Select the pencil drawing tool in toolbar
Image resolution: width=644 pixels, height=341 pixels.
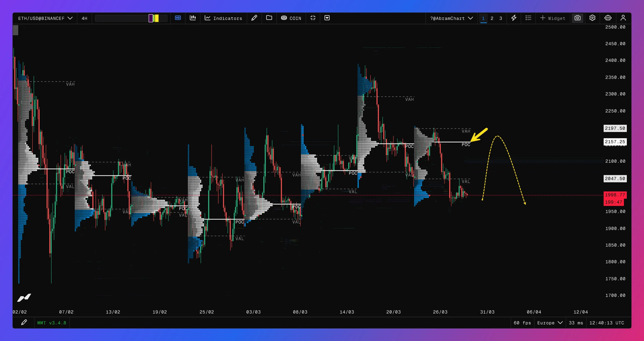point(254,18)
